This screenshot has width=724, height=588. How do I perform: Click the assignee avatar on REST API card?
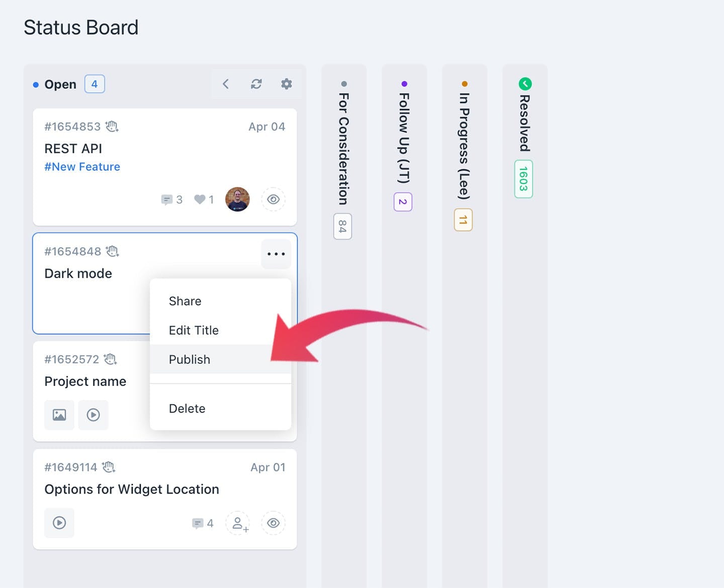[x=237, y=200]
